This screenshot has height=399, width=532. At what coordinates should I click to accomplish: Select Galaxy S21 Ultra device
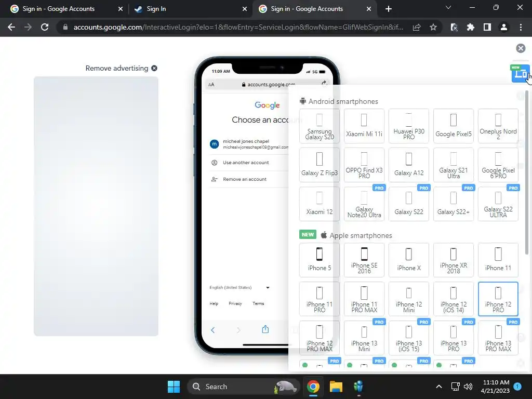point(453,165)
